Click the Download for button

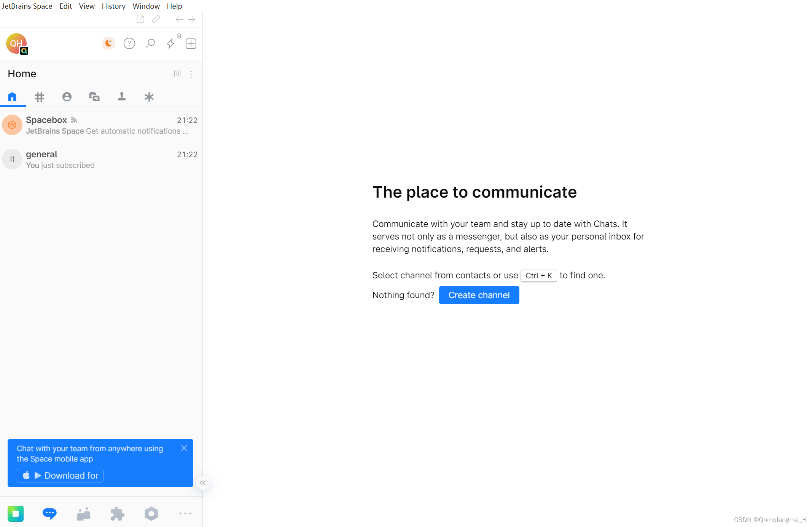click(x=60, y=476)
